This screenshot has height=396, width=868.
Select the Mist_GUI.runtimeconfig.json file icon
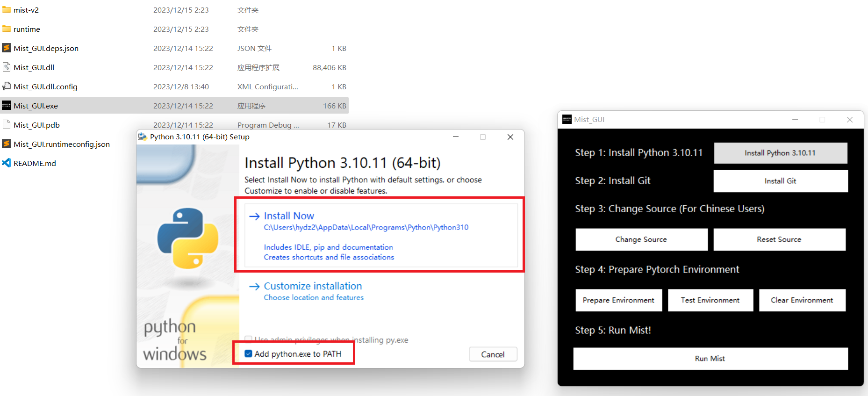coord(7,144)
